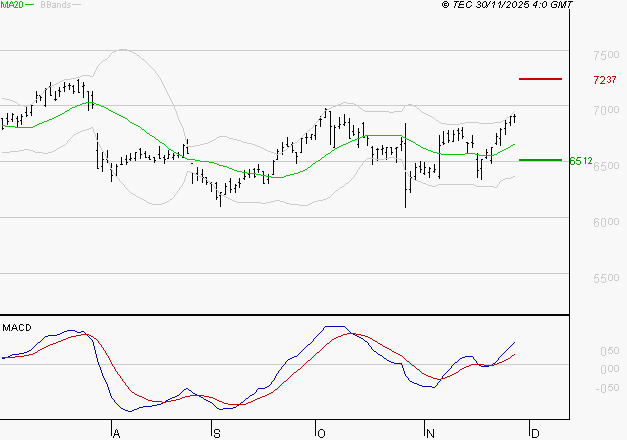Click the green support line marker

pyautogui.click(x=540, y=160)
